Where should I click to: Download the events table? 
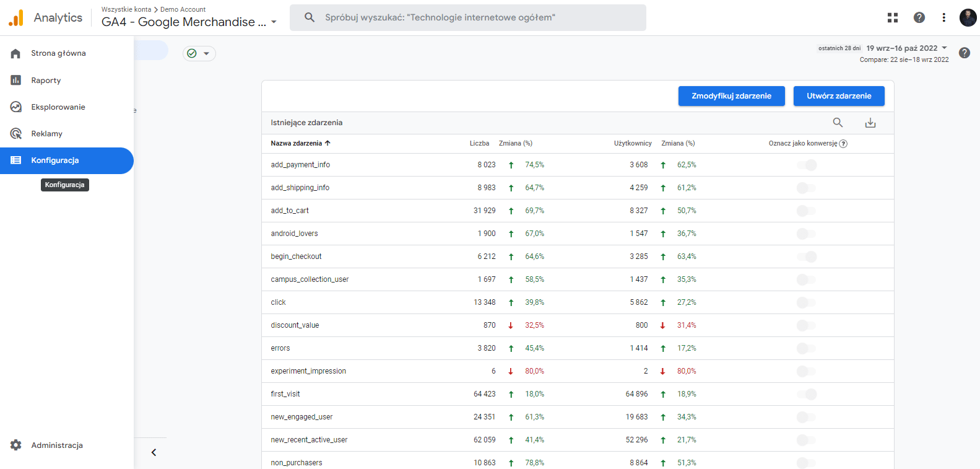coord(870,123)
